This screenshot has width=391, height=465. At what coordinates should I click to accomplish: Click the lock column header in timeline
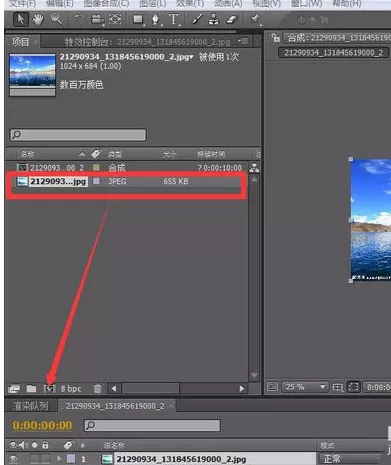(45, 445)
